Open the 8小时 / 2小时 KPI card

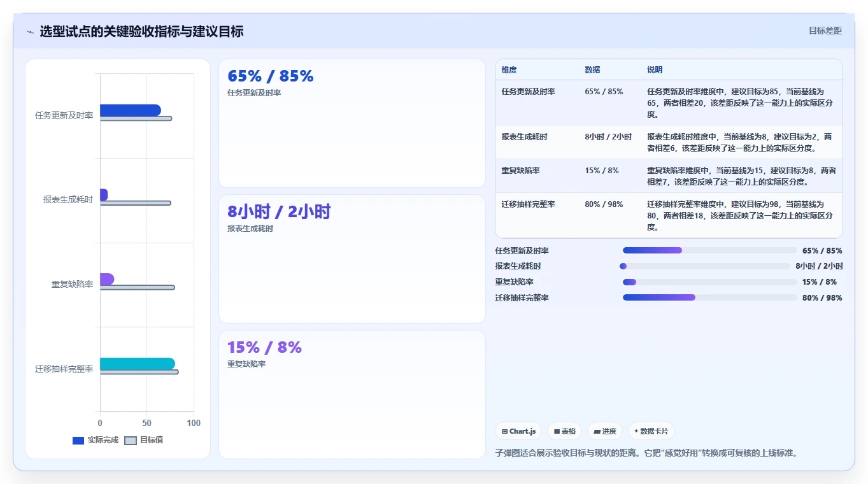pyautogui.click(x=352, y=259)
